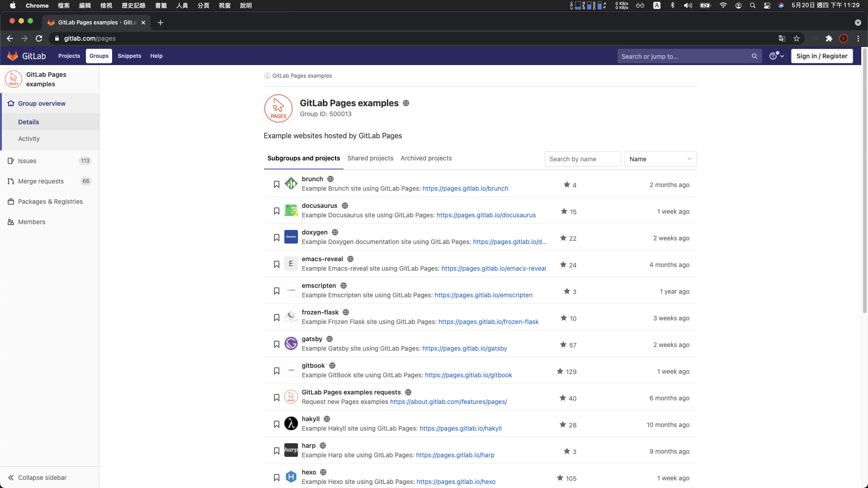
Task: Open the about.gitlab.com/features/pages link
Action: pyautogui.click(x=448, y=402)
